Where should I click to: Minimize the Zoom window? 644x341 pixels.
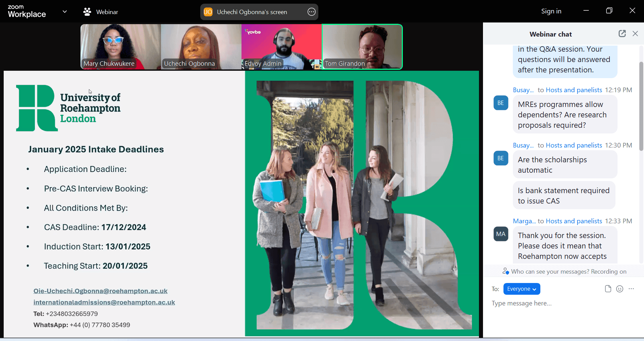(586, 10)
